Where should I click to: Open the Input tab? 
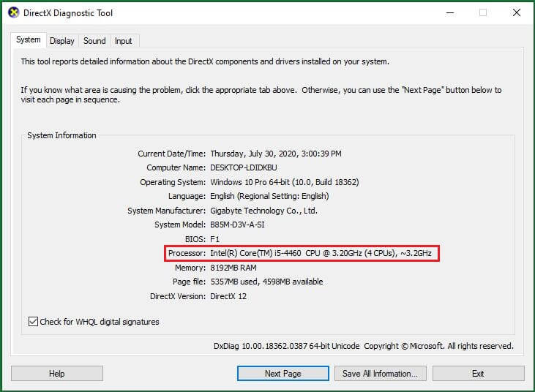point(123,41)
